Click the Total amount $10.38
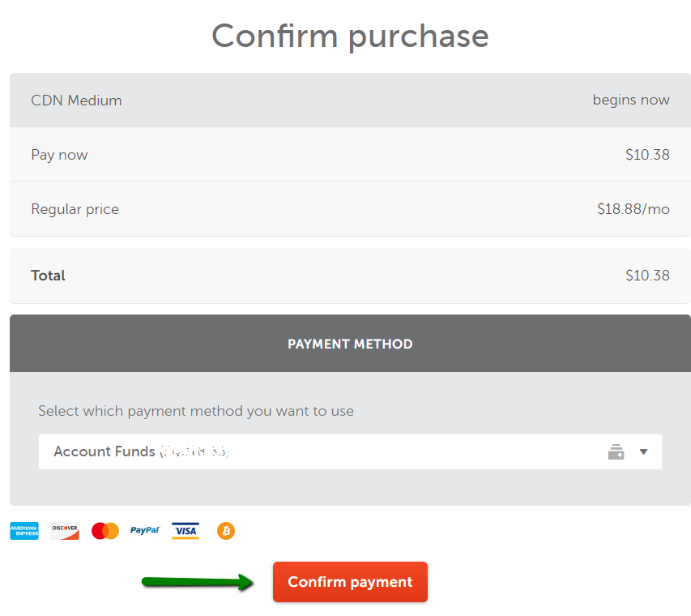 point(647,276)
